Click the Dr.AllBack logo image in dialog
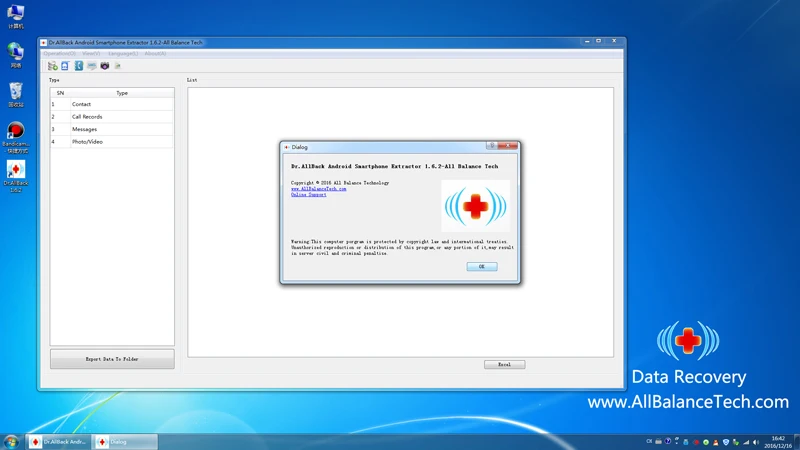 pos(476,206)
